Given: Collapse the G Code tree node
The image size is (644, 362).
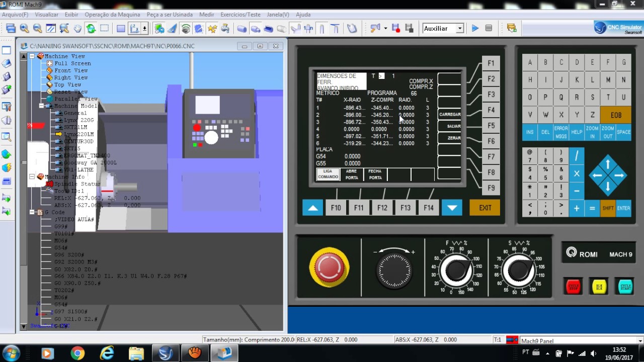Looking at the screenshot, I should coord(32,212).
